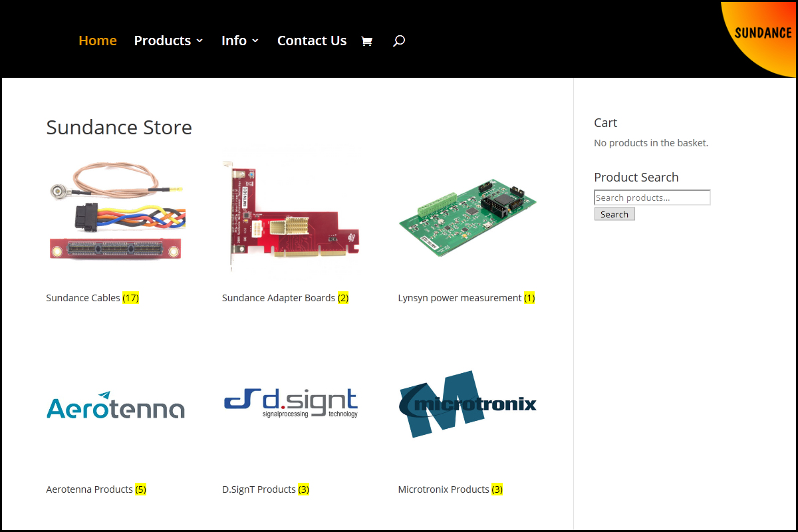
Task: Open Sundance Adapter Boards product image
Action: click(291, 215)
